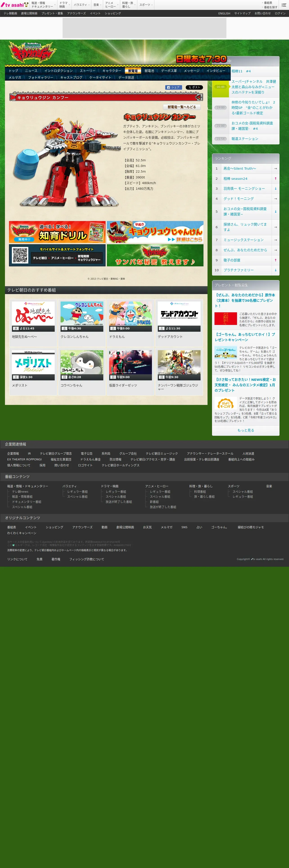This screenshot has width=289, height=868.
Task: Open the デッドアカウント program thumbnail
Action: (x=179, y=316)
